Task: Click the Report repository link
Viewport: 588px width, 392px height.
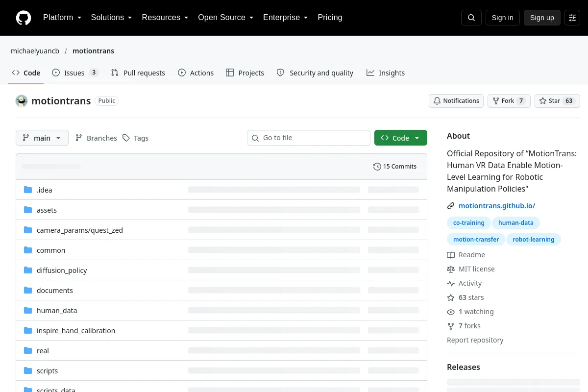Action: point(475,340)
